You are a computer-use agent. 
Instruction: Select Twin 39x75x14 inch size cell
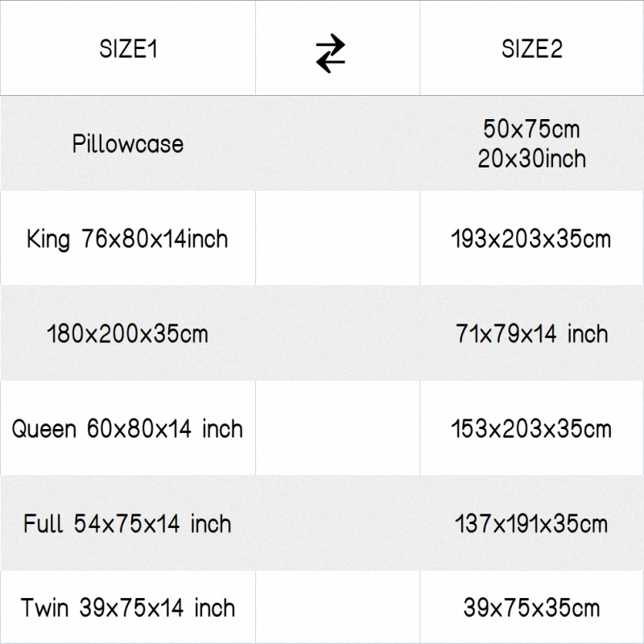click(128, 608)
